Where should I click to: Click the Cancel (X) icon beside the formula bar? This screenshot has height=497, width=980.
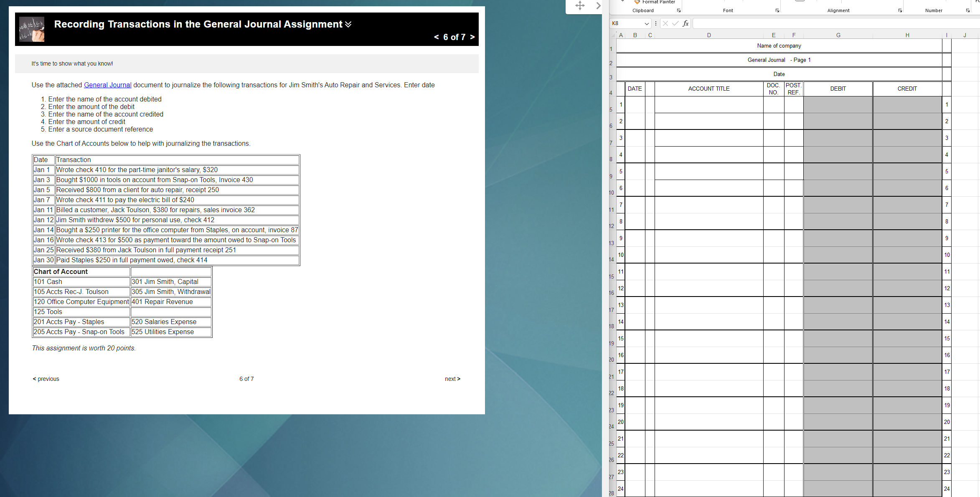(666, 23)
